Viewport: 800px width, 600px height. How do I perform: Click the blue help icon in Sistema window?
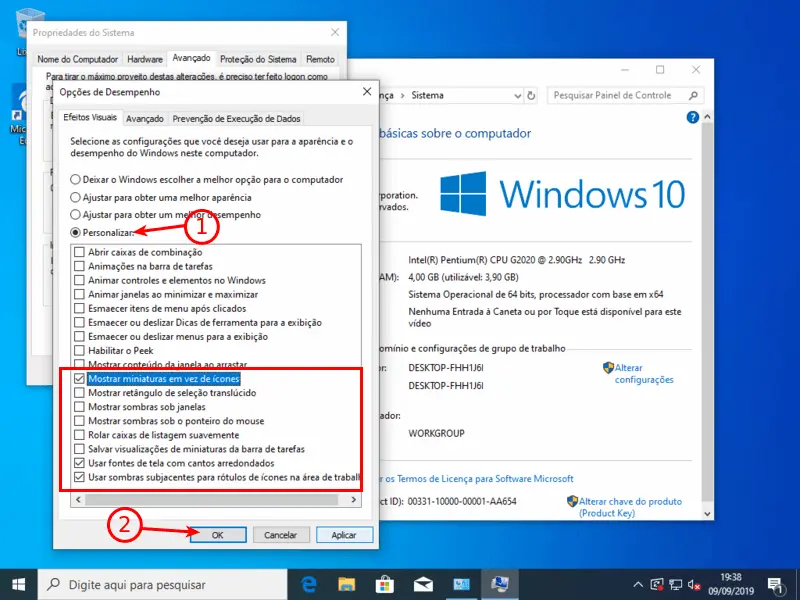tap(692, 118)
